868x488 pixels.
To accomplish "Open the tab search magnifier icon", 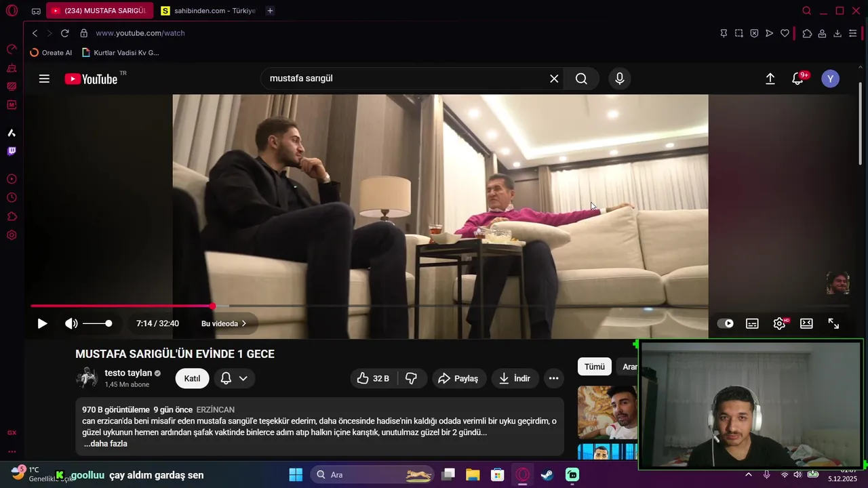I will click(x=806, y=11).
